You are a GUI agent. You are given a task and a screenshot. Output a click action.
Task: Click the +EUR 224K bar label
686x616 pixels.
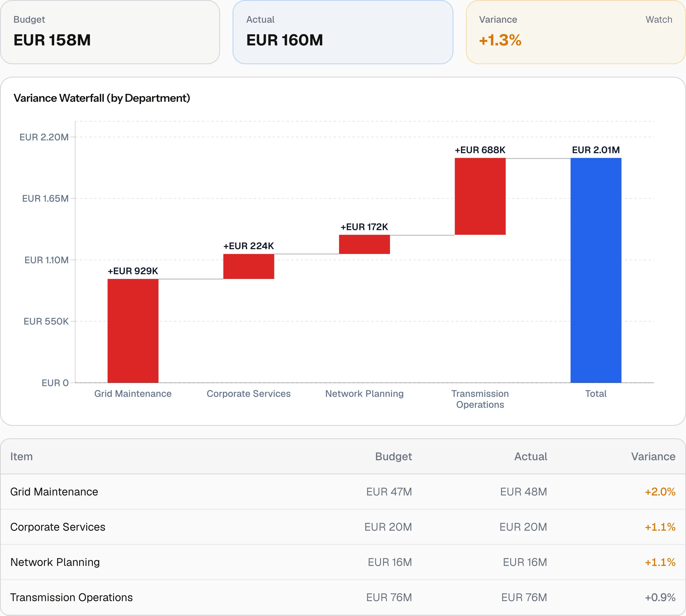pos(249,246)
